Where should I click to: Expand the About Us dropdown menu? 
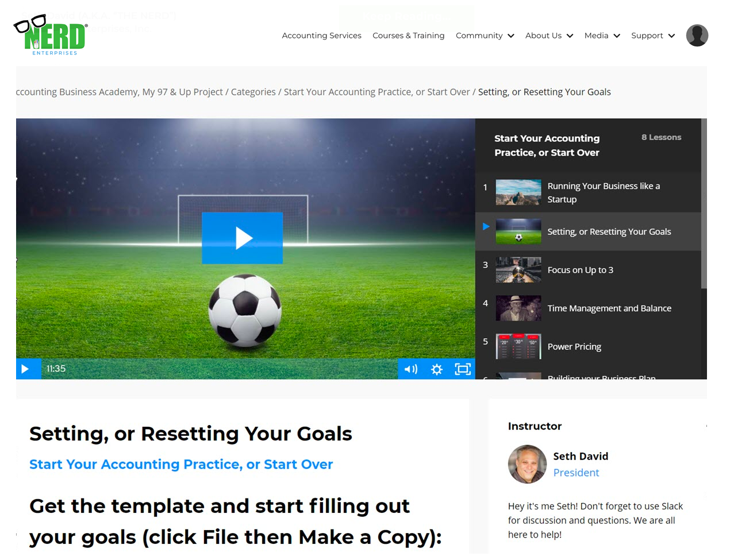(x=549, y=36)
